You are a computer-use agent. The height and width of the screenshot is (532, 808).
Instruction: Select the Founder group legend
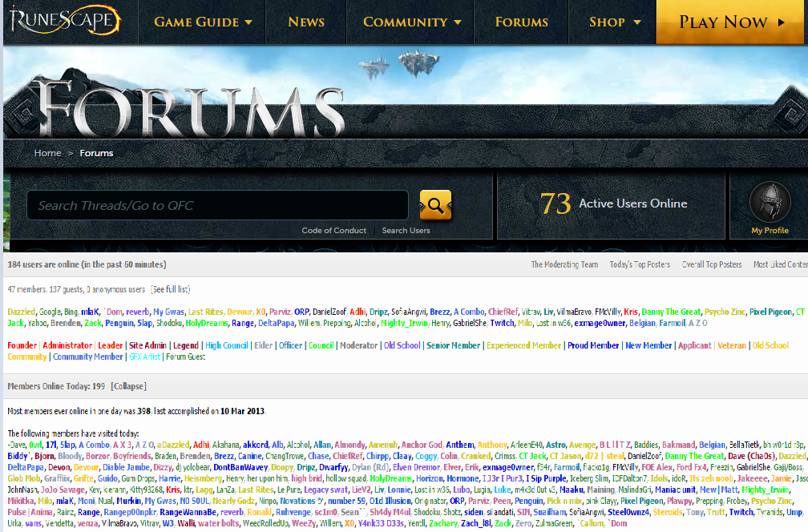tap(22, 345)
